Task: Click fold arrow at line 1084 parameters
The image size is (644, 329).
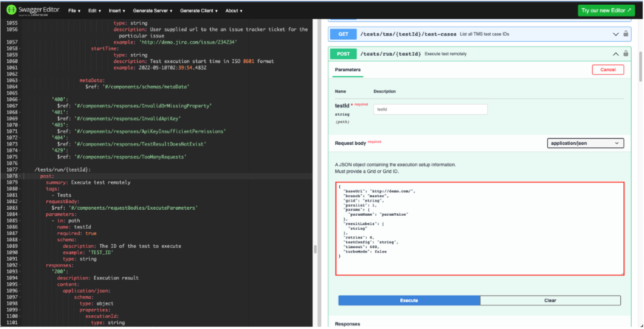Action: (x=20, y=214)
